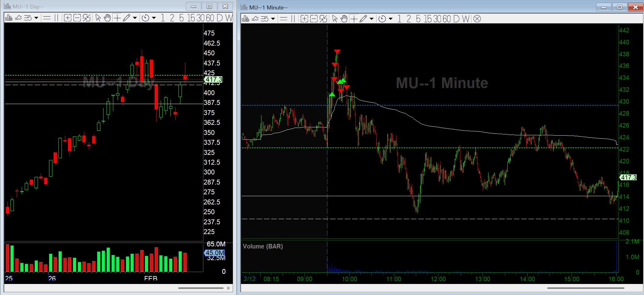Reset zoom fit in MU Minute window
This screenshot has width=644, height=295.
pyautogui.click(x=323, y=19)
